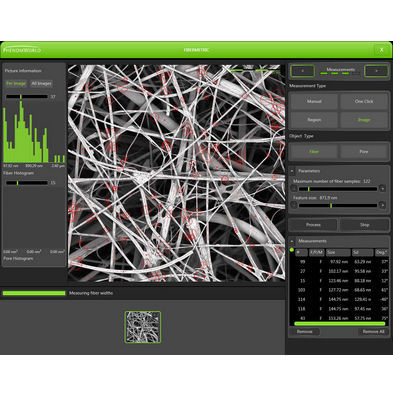Viewport: 393px width, 393px height.
Task: Click the 97.92 nm size cell
Action: coord(339,262)
